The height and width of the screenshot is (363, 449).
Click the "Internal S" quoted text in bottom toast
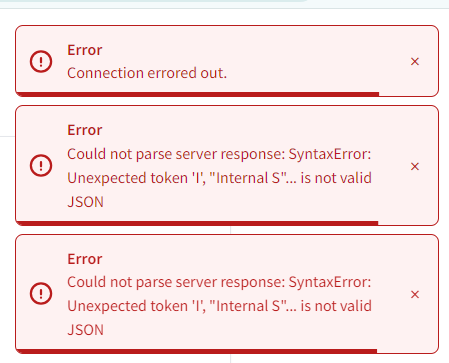click(x=249, y=306)
